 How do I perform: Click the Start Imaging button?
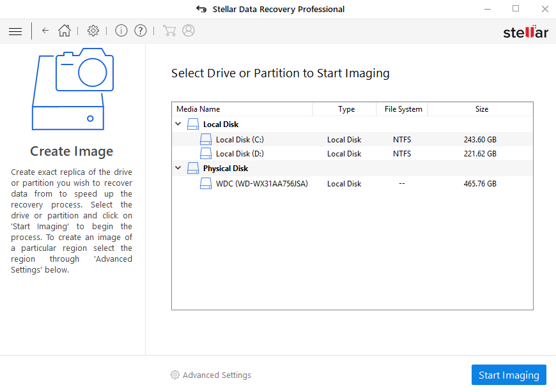[509, 375]
